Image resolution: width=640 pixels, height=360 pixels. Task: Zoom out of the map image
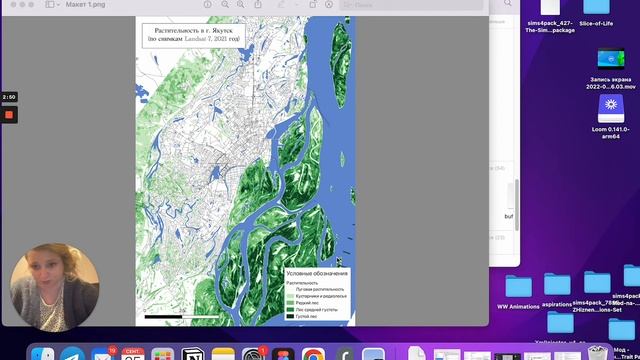225,4
